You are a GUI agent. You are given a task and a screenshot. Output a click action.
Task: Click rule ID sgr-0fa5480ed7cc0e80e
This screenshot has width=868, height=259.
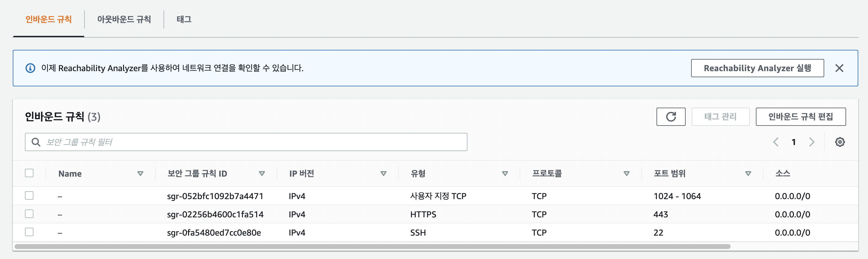214,232
